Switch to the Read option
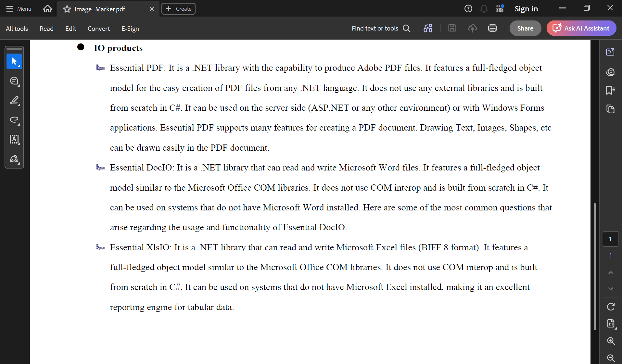The width and height of the screenshot is (622, 364). coord(46,29)
